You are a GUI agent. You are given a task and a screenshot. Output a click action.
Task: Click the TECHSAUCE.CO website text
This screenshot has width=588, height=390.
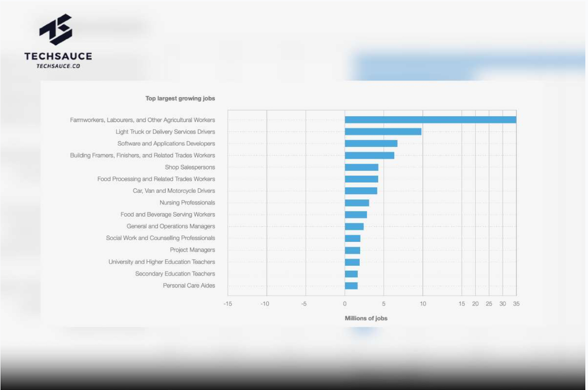coord(58,66)
